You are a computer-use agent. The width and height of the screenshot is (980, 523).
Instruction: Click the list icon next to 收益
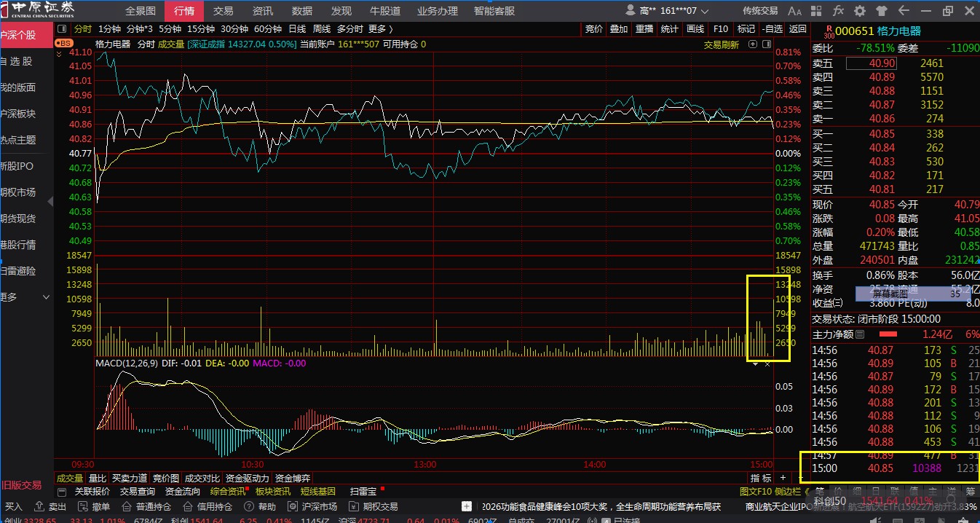point(839,302)
